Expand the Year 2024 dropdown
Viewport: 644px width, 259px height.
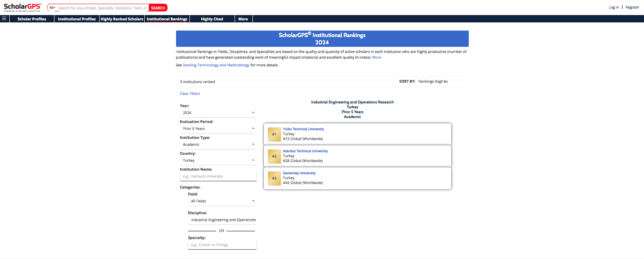pyautogui.click(x=218, y=113)
